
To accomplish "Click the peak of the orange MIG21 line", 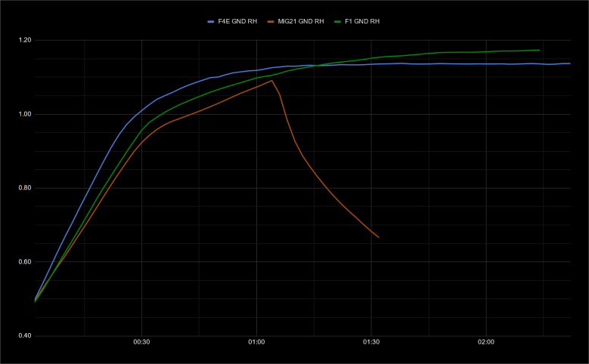I will point(272,80).
